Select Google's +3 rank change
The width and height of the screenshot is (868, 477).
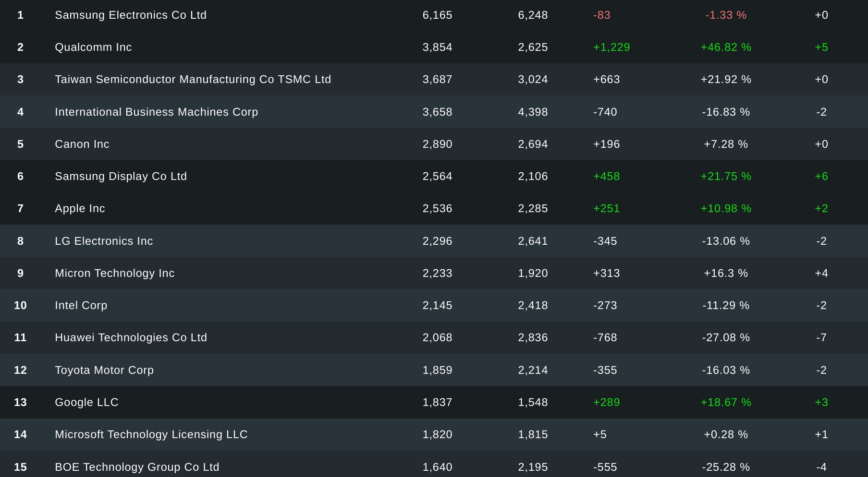point(821,402)
